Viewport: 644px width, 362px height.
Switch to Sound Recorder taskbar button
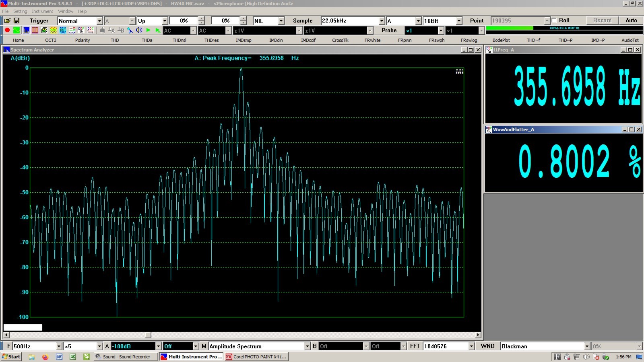point(126,357)
